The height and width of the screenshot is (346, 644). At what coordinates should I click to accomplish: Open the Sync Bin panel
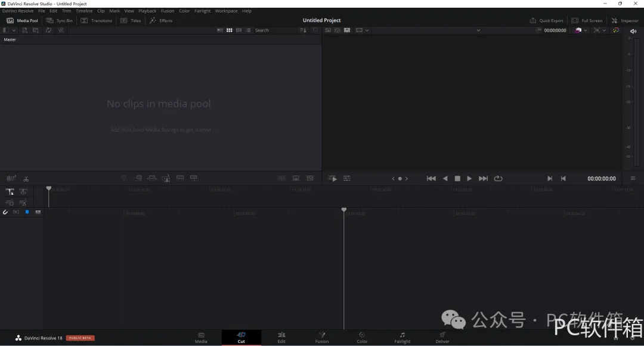60,20
